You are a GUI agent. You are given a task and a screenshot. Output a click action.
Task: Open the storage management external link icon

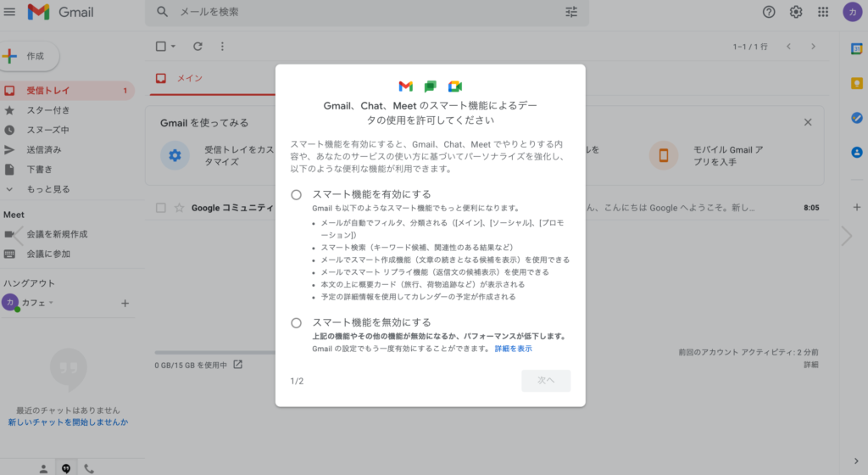238,365
